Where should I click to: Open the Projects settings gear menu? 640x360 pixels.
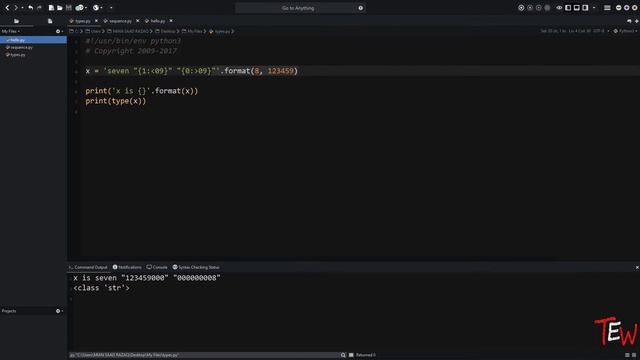pos(59,311)
